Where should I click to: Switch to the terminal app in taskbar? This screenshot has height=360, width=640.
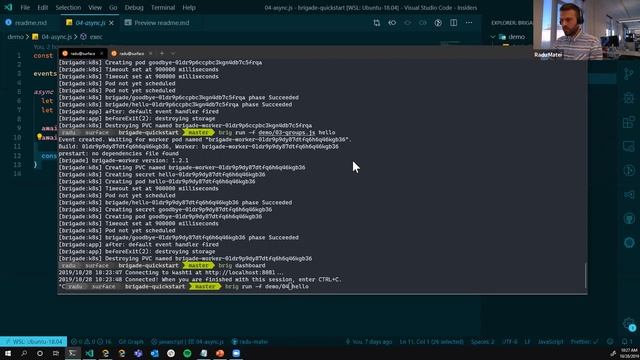[72, 353]
